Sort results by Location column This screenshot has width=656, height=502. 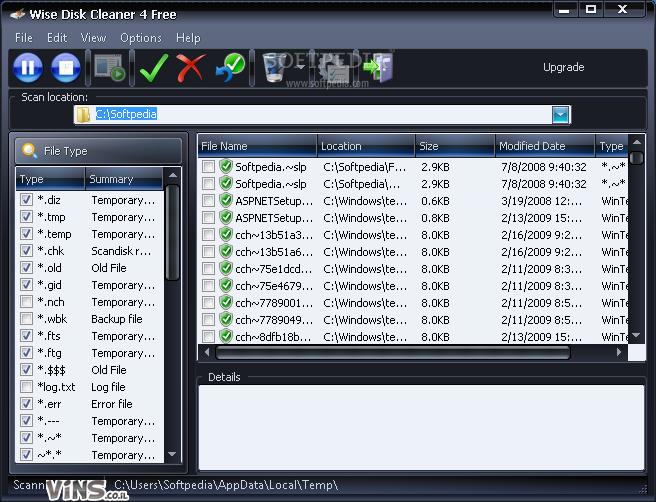click(x=366, y=146)
